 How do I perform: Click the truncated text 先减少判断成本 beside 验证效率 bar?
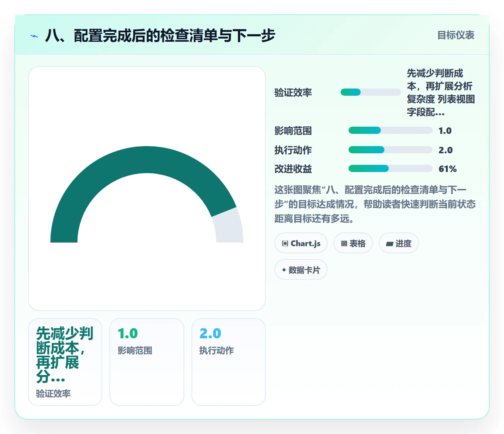(441, 92)
